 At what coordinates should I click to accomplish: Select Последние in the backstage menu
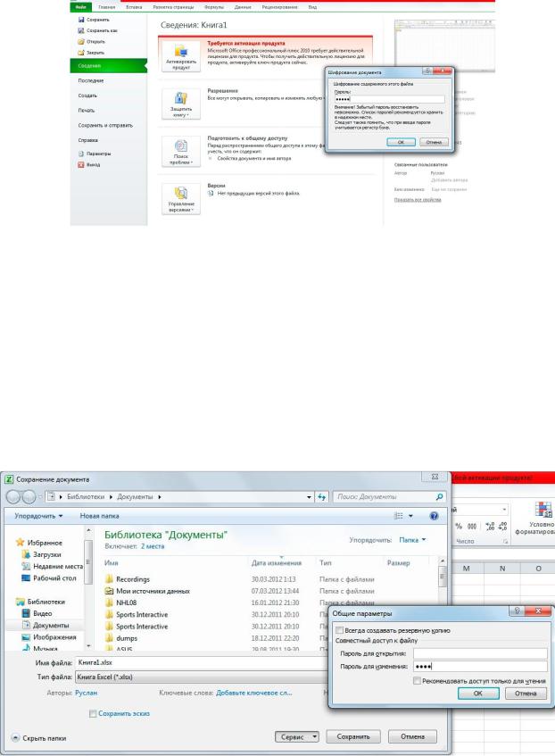click(x=91, y=80)
